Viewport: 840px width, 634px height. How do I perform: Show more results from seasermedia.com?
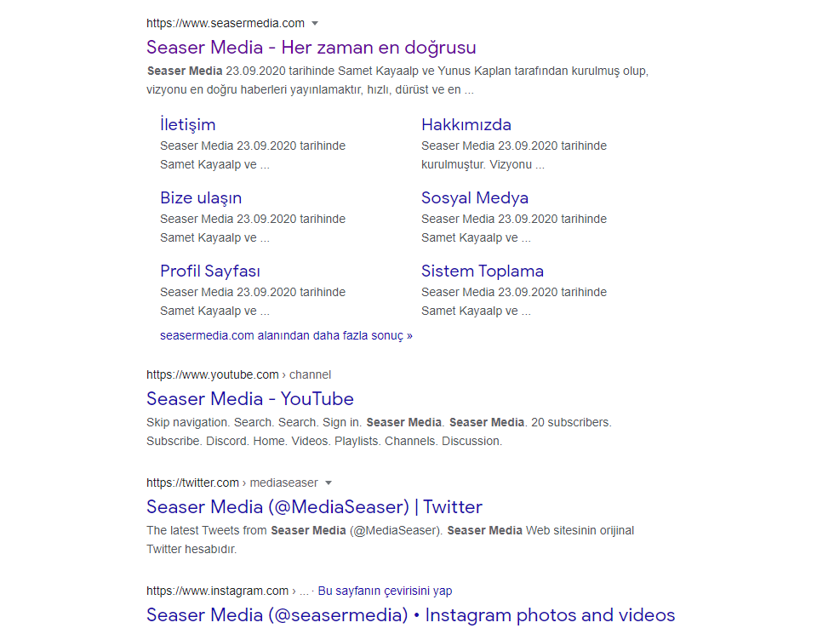pyautogui.click(x=286, y=336)
